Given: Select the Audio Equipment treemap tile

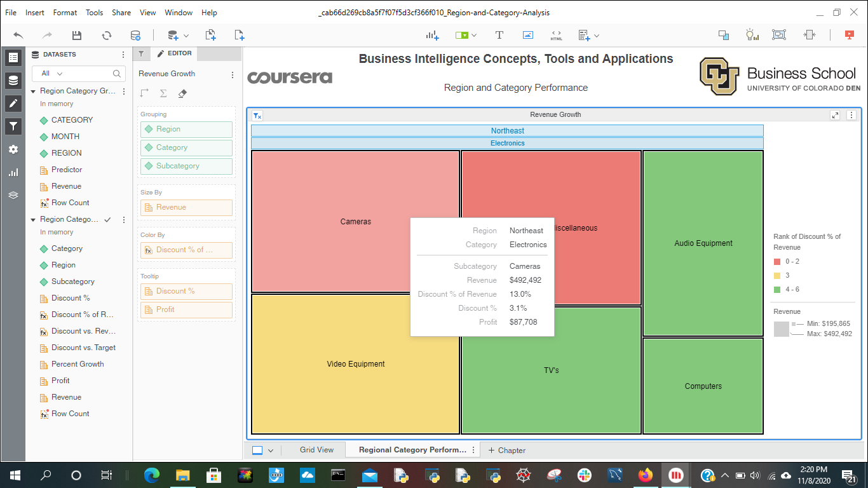Looking at the screenshot, I should (x=703, y=243).
